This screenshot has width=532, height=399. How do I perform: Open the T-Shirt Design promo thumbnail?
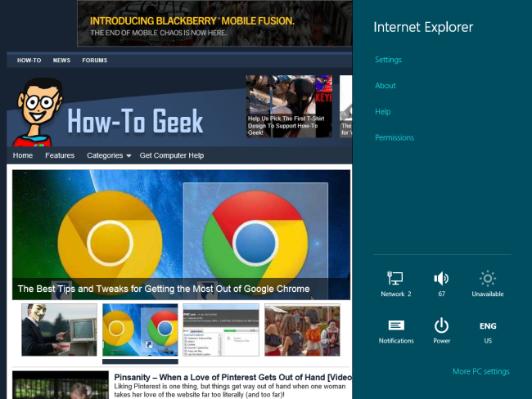[x=289, y=106]
